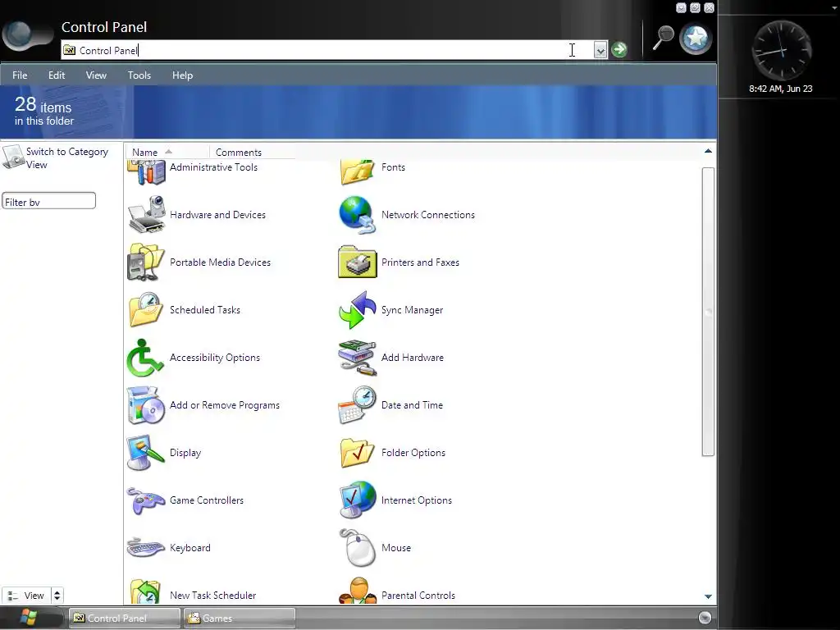Open the Mouse icon

coord(358,547)
